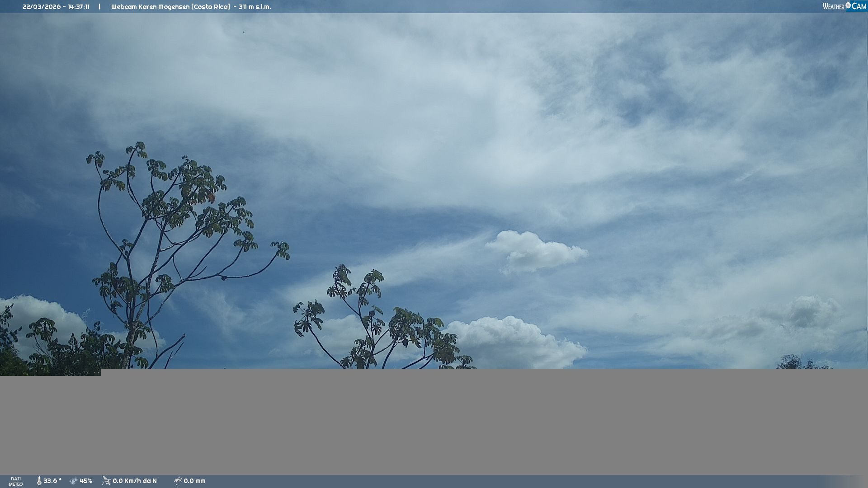Click the 0.0 Km/h da N wind reading
The image size is (868, 488).
[135, 481]
